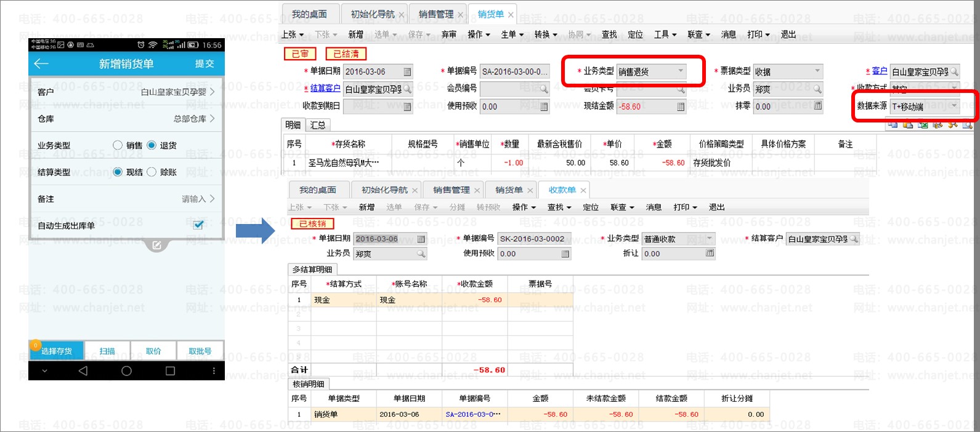
Task: Open calculator icon in sales order 使用预收 field
Action: click(x=544, y=106)
